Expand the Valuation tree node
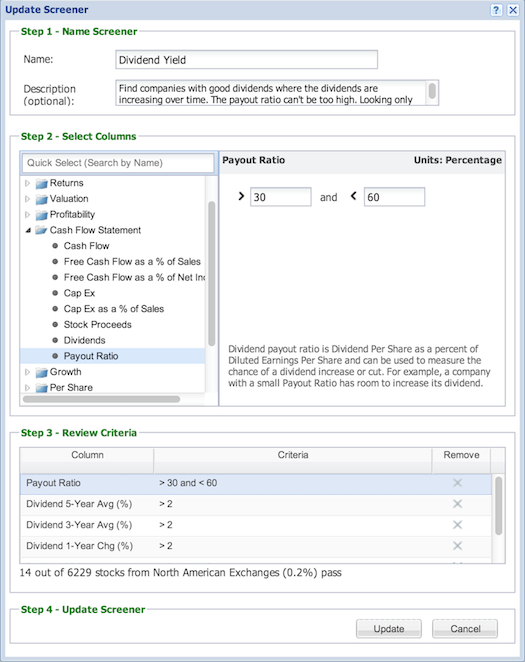The width and height of the screenshot is (525, 662). pos(27,199)
